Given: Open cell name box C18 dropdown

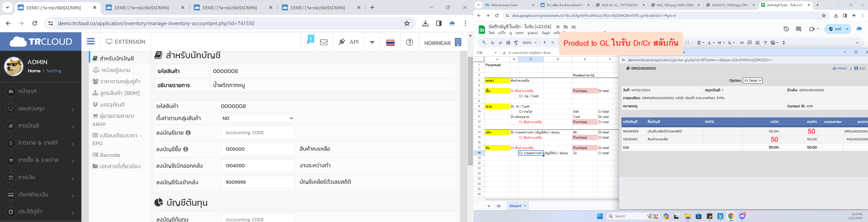Looking at the screenshot, I should click(x=496, y=53).
